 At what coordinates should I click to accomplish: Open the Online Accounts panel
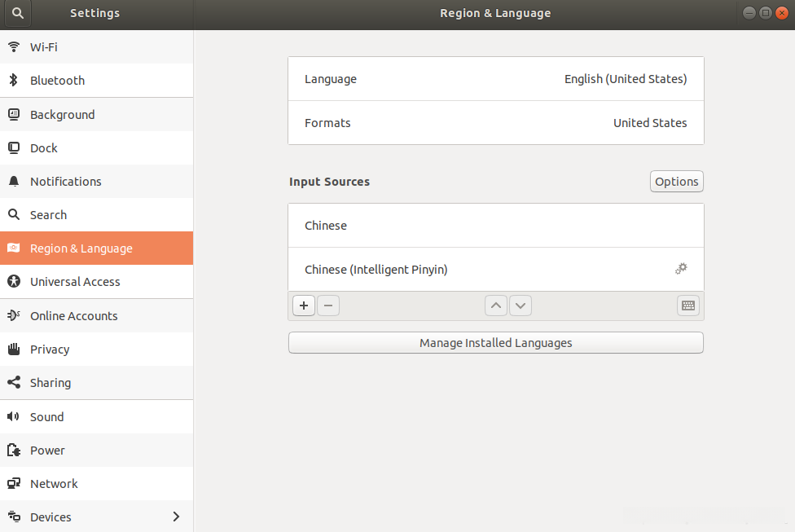(x=73, y=316)
